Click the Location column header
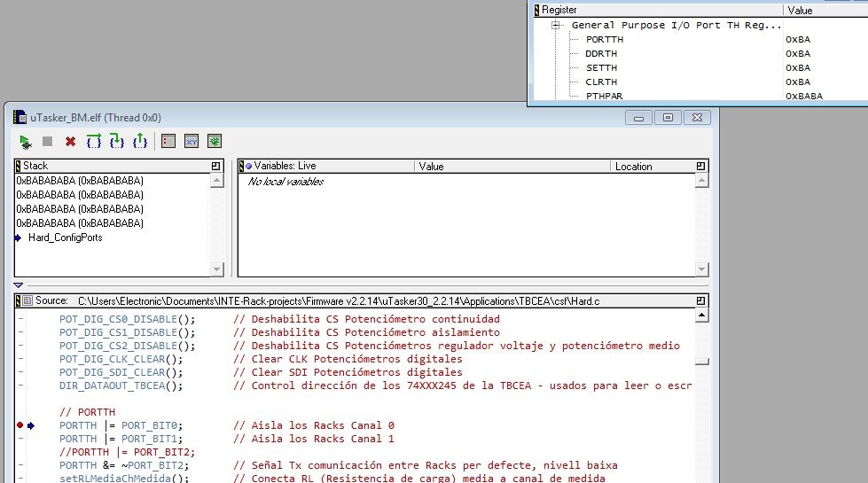Image resolution: width=868 pixels, height=483 pixels. [652, 166]
